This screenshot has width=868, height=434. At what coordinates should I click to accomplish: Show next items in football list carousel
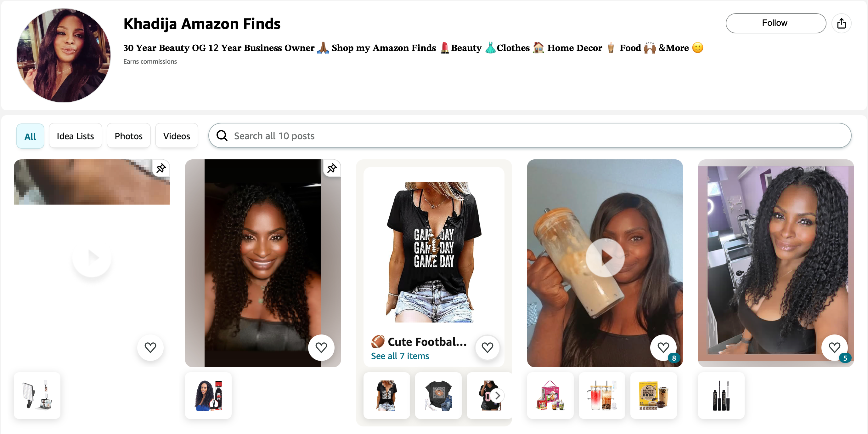coord(497,395)
